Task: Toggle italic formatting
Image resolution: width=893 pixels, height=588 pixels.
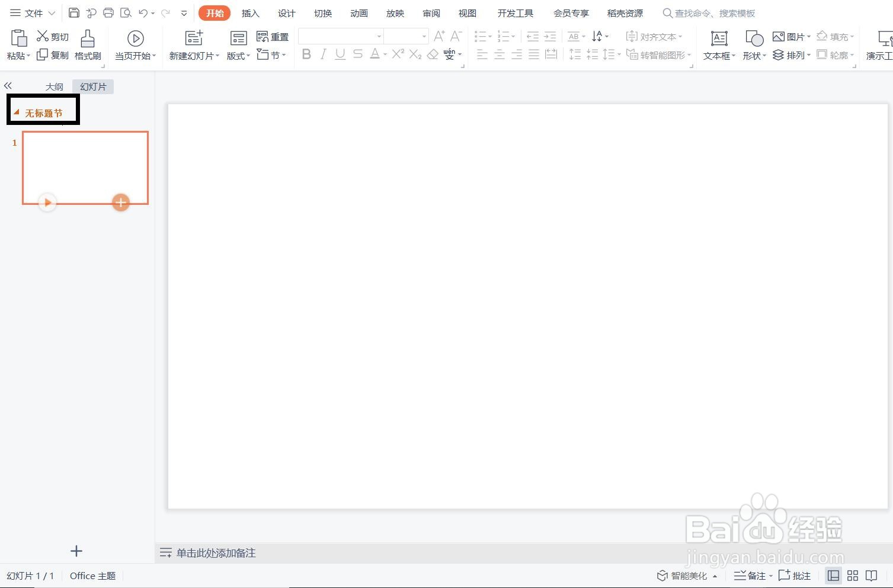Action: tap(323, 54)
